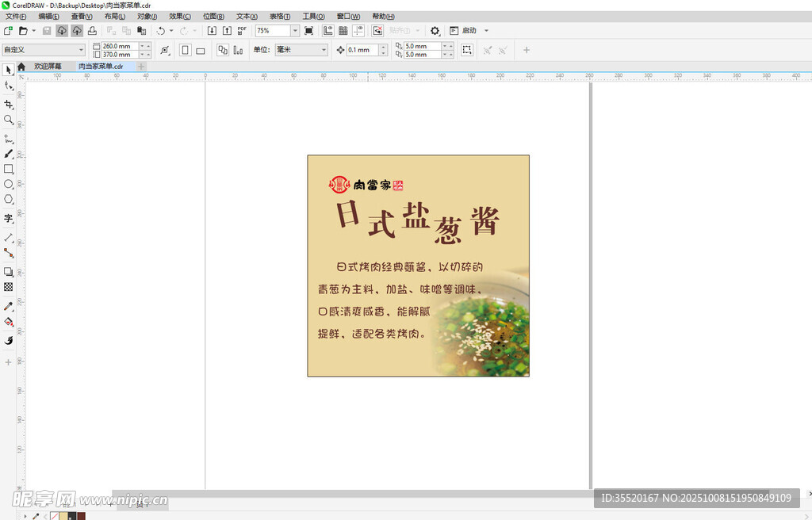Viewport: 812px width, 520px height.
Task: Choose the Interactive Fill bucket tool
Action: coord(9,322)
